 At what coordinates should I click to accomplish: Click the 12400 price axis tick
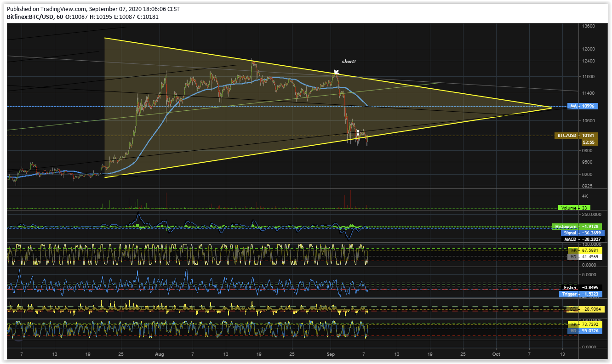coord(589,61)
